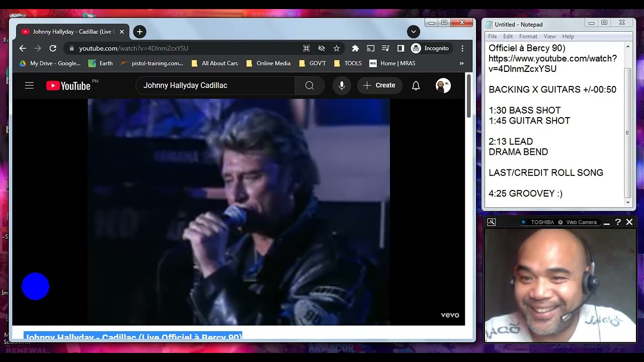Screen dimensions: 644x362
Task: Open the webcam help question mark
Action: (x=618, y=222)
